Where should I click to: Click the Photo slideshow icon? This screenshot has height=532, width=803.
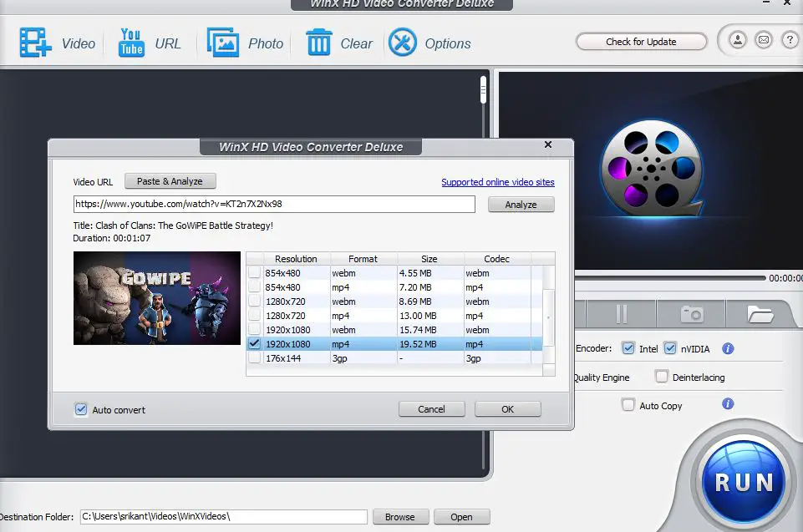coord(223,43)
